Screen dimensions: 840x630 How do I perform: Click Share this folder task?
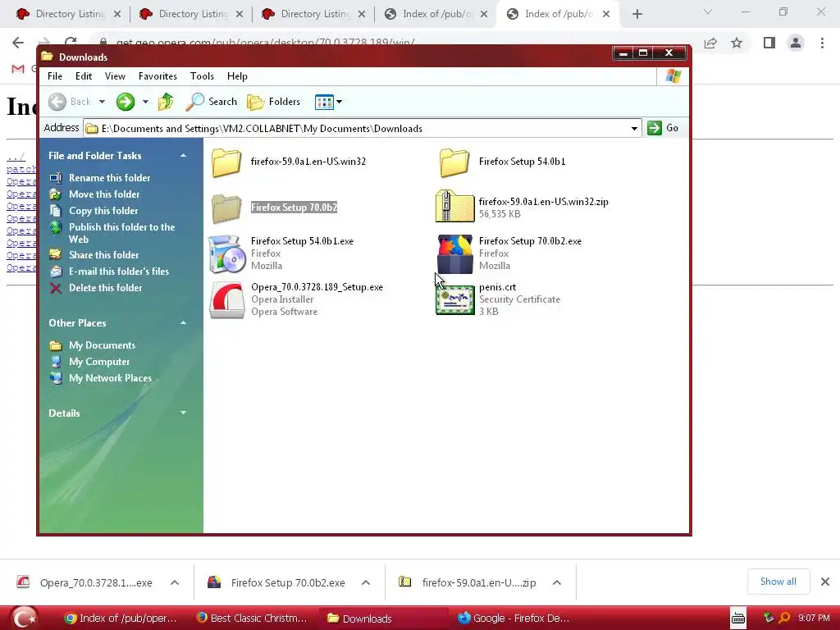point(104,255)
